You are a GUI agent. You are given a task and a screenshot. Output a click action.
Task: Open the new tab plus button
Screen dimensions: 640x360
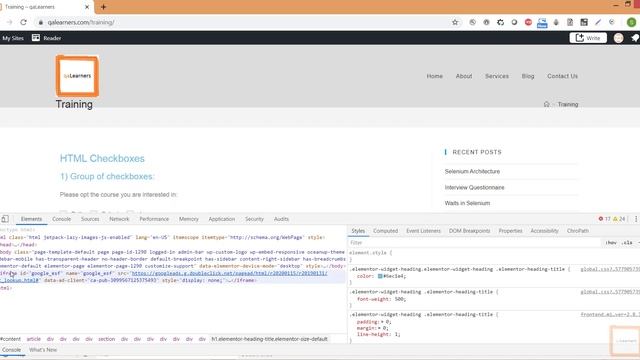point(103,7)
